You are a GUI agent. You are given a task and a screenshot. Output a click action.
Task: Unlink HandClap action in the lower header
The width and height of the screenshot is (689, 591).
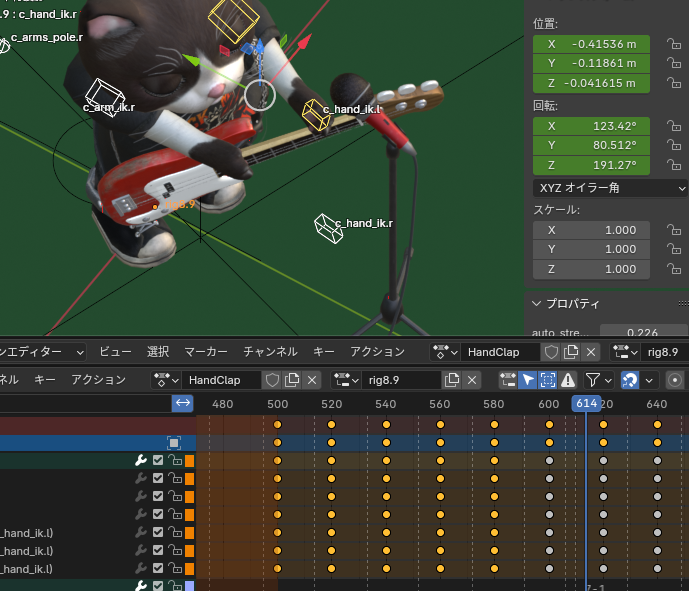tap(312, 380)
